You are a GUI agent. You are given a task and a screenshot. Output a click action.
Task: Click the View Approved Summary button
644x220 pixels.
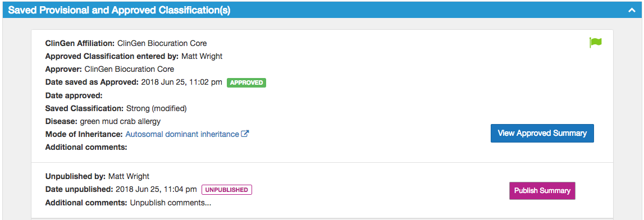tap(542, 134)
